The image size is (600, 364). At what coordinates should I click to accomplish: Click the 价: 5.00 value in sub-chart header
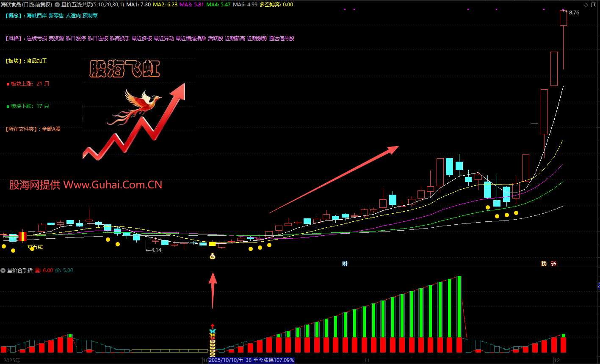click(64, 270)
